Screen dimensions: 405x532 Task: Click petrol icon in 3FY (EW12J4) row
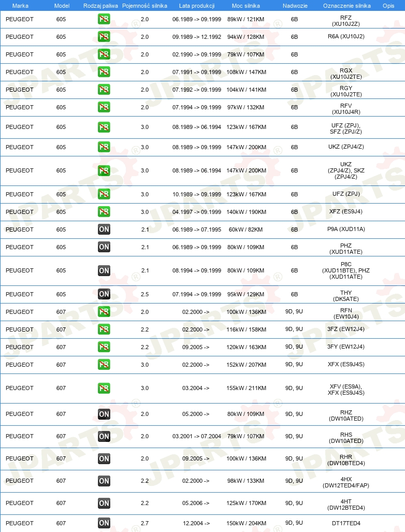click(x=104, y=347)
